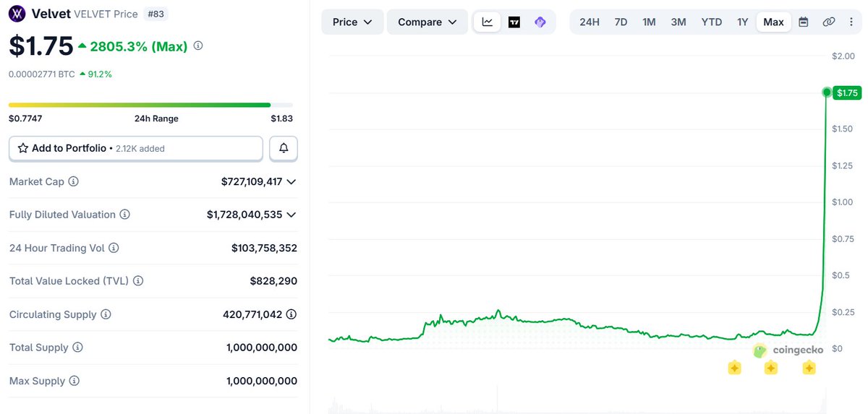Click the last yellow sparkle event marker
The width and height of the screenshot is (868, 414).
[x=809, y=368]
